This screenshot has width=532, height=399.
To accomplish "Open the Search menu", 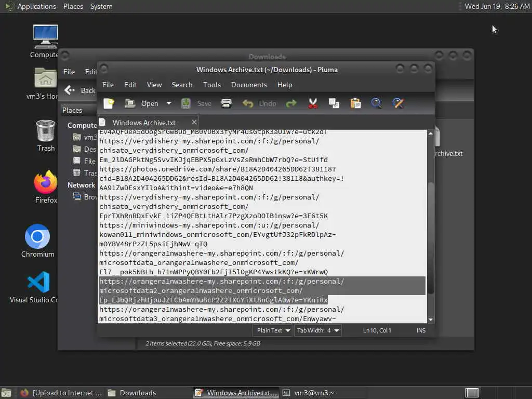I will [182, 85].
